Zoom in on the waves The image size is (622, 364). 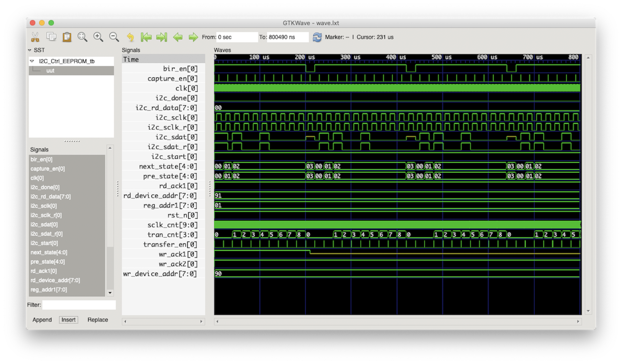pos(98,37)
